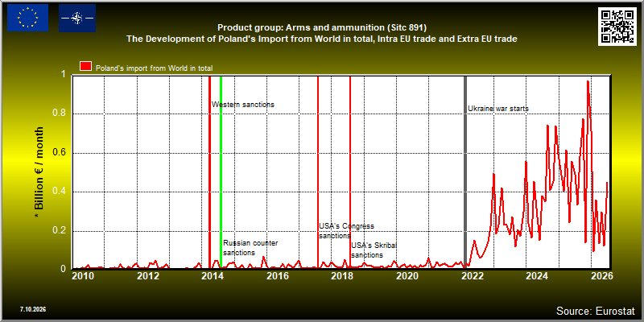The width and height of the screenshot is (644, 322).
Task: Click the NATO flag icon
Action: point(77,18)
